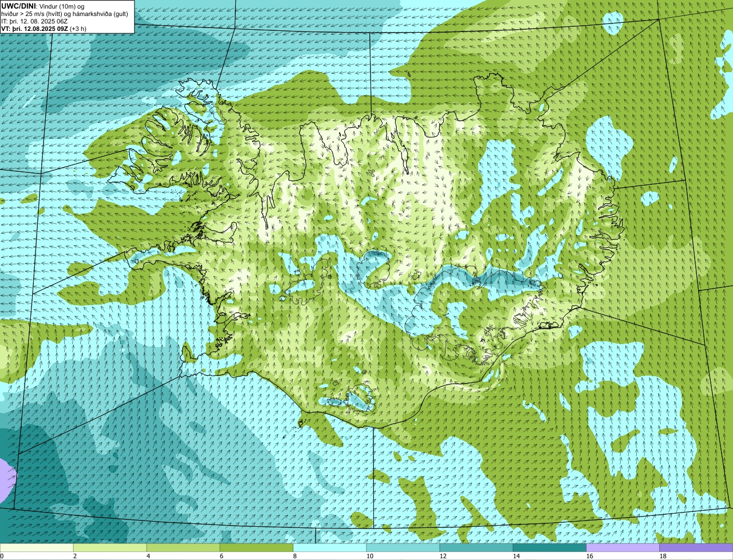This screenshot has height=560, width=733.
Task: Click the "2" scale tick label
Action: pos(75,556)
